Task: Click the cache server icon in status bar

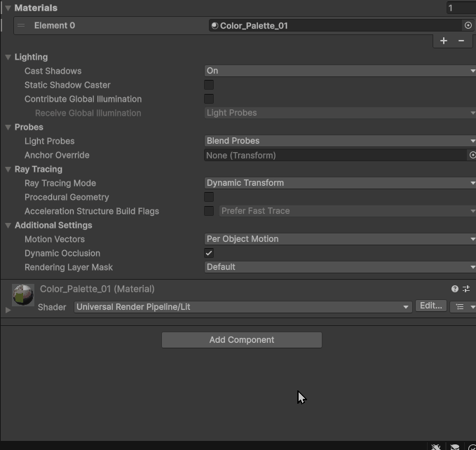Action: tap(455, 446)
